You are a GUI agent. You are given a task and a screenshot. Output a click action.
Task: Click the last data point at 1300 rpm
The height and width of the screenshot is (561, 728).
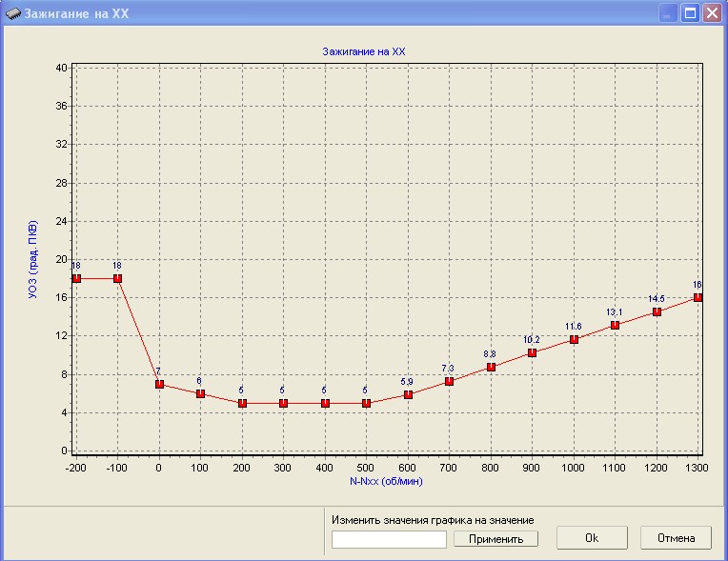click(698, 297)
